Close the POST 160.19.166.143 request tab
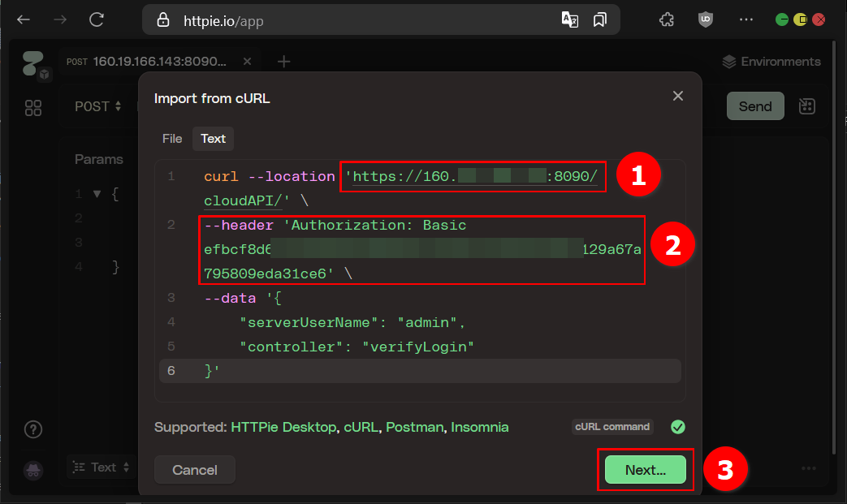 247,62
